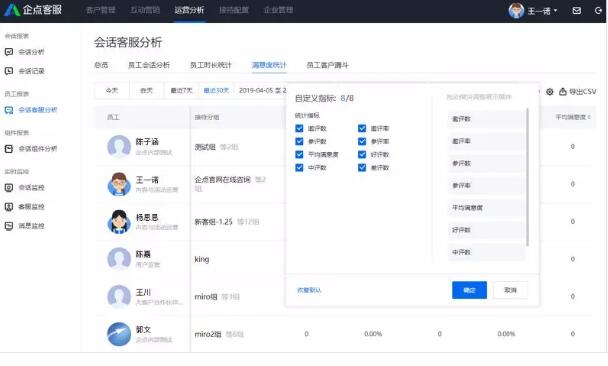Select 参评率 item in the order list
Screen dimensions: 608x366
pyautogui.click(x=485, y=186)
